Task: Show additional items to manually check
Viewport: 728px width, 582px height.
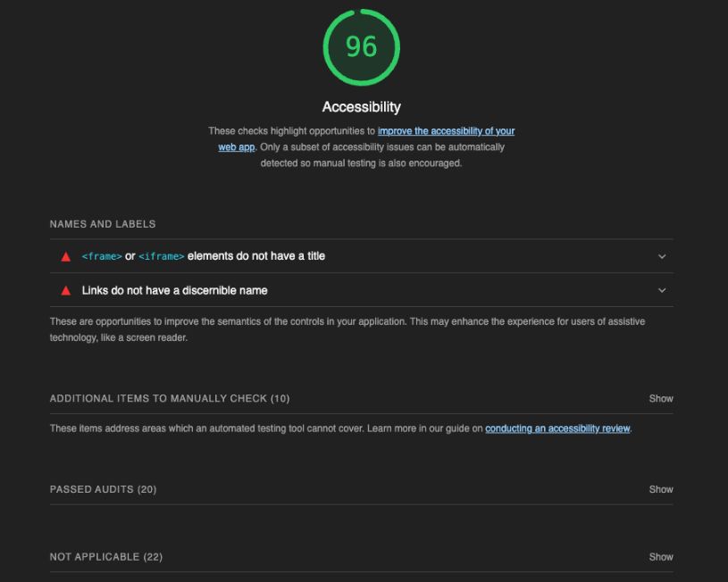Action: [660, 399]
